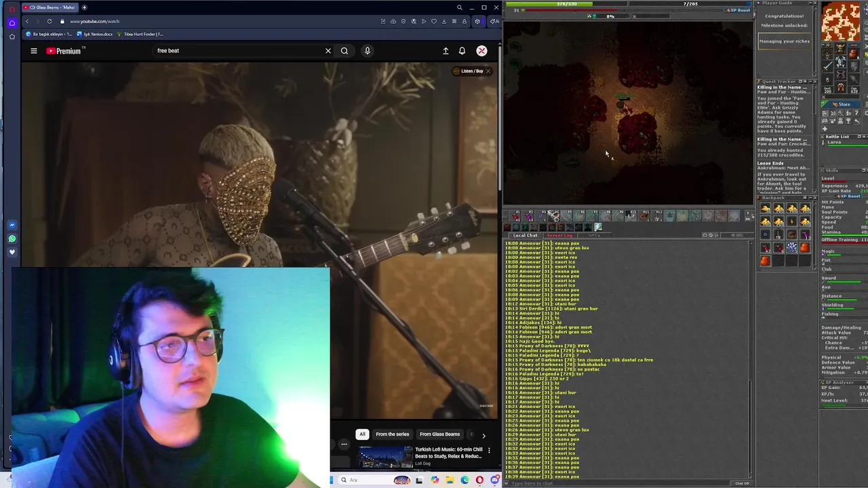Select Larva in the Battle List
Viewport: 868px width, 488px height.
842,142
